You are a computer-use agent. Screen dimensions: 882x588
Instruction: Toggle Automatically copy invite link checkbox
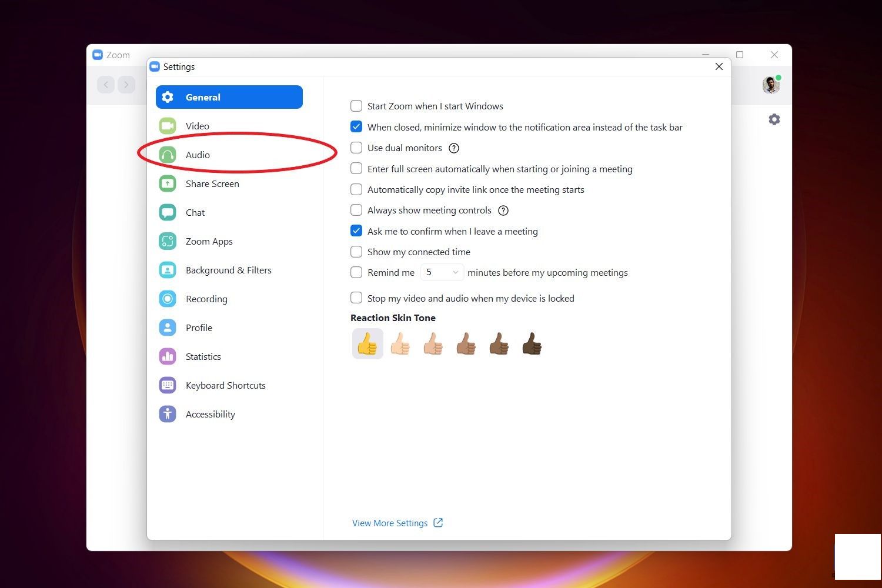356,189
